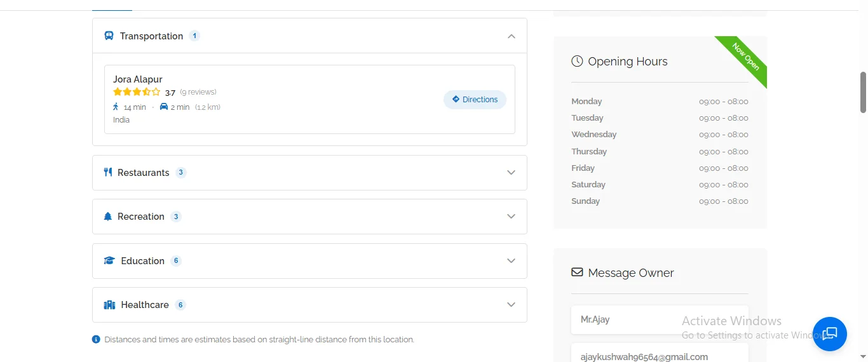
Task: Click the ajaykushwah96564@gmail.com email field
Action: click(660, 353)
